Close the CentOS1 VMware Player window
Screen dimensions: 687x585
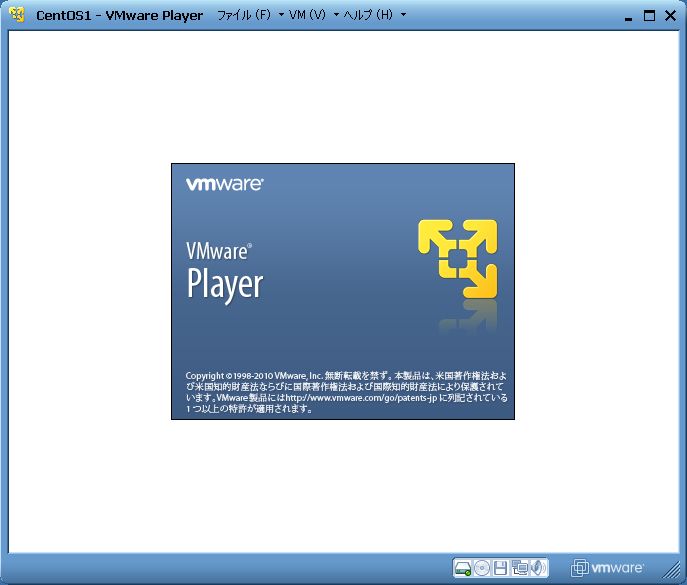[x=670, y=16]
